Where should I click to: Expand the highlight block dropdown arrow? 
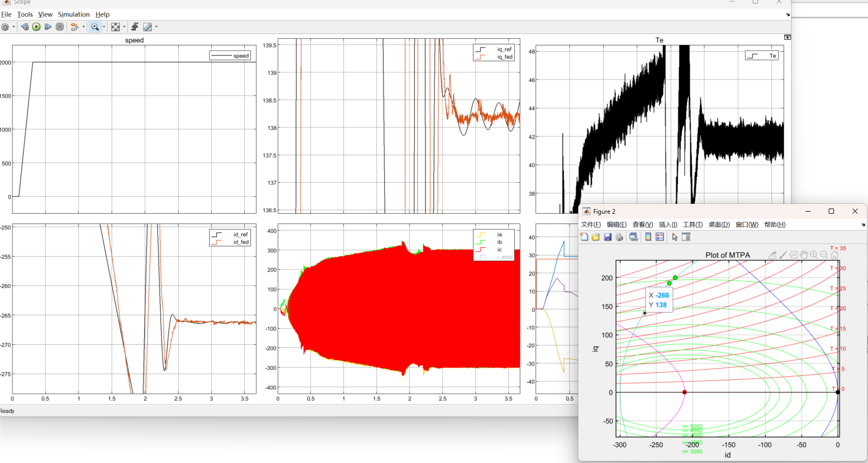coord(84,27)
